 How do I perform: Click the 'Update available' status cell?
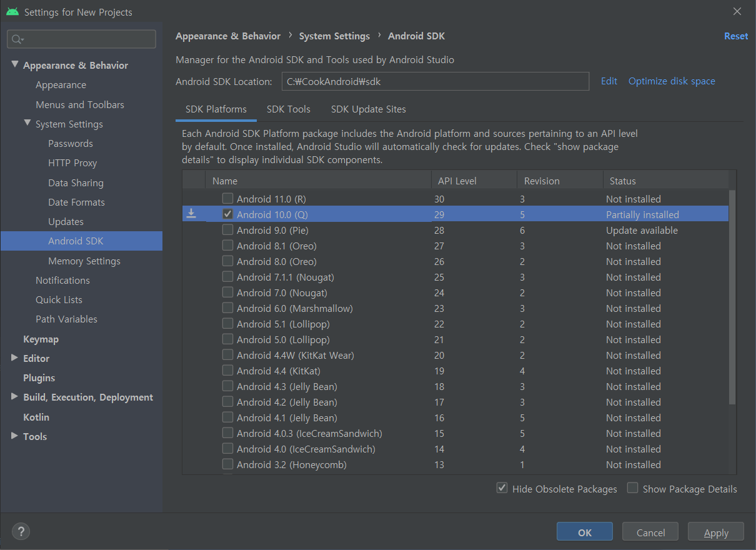642,230
